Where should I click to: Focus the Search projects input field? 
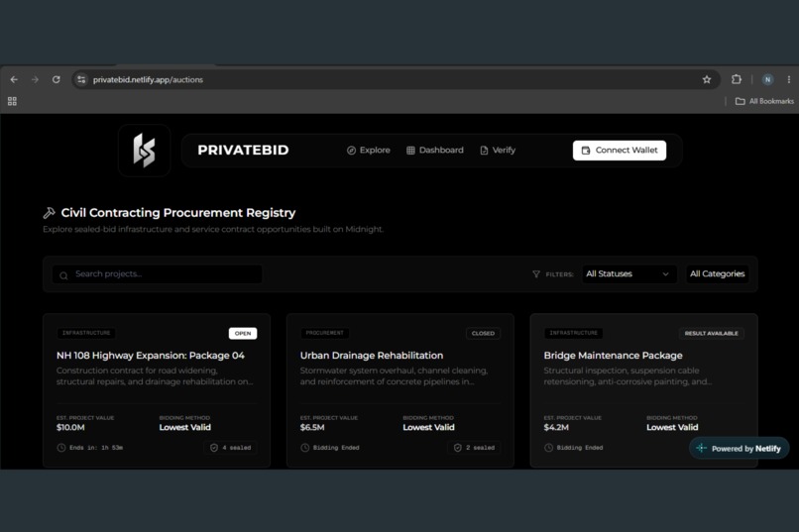tap(157, 273)
